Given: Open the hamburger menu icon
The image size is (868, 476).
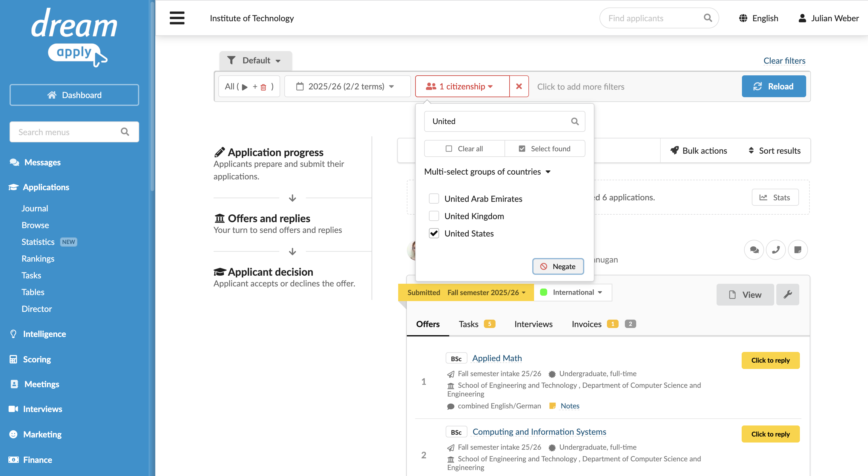Looking at the screenshot, I should coord(177,18).
